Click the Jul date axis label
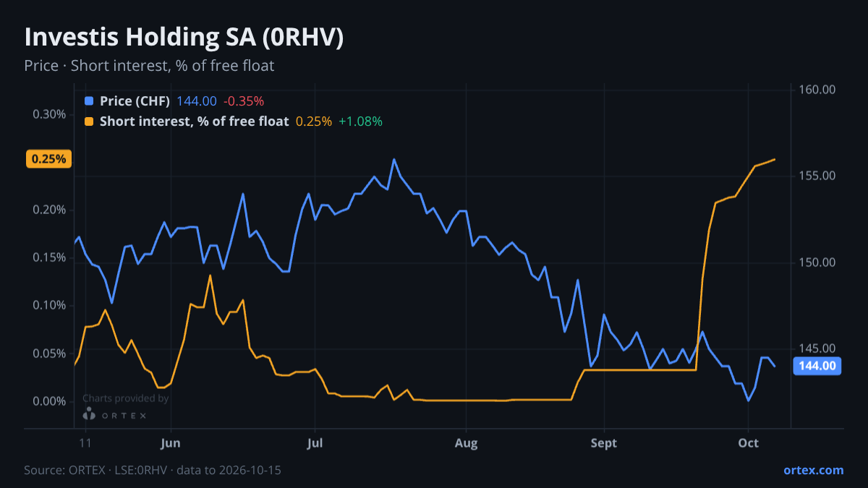Viewport: 868px width, 488px height. coord(315,443)
